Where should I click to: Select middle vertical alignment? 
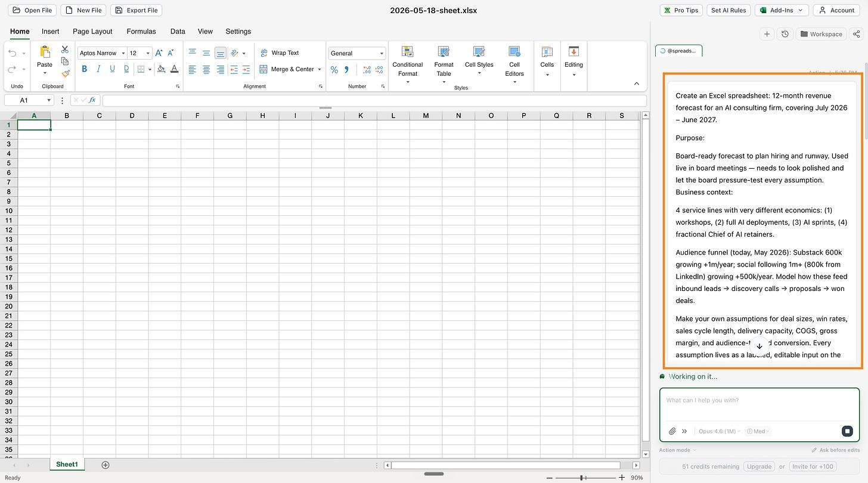(206, 52)
